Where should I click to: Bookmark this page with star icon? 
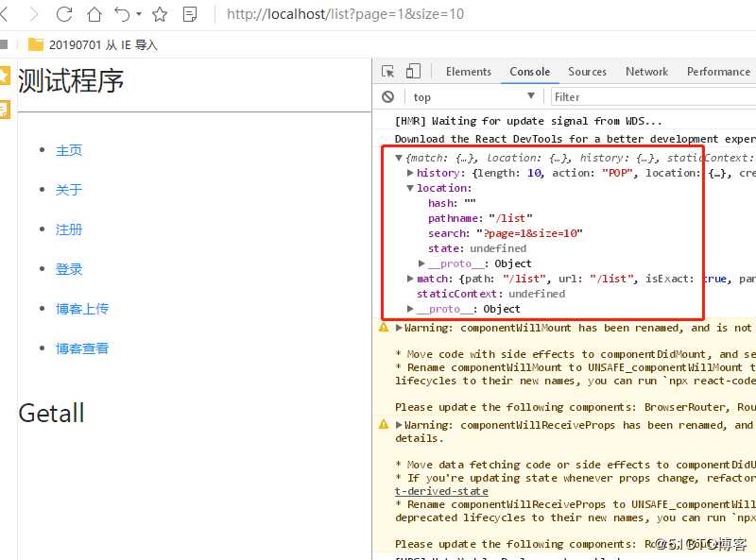click(x=160, y=14)
